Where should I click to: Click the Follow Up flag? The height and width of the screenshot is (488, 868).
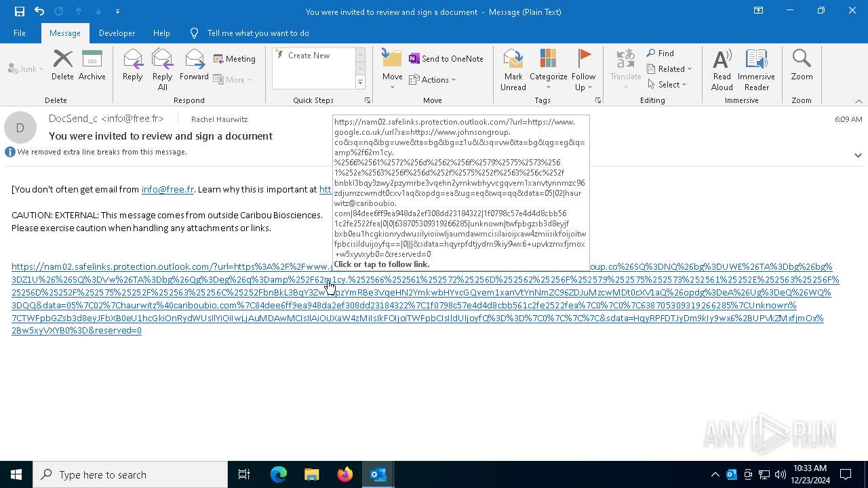pos(583,69)
